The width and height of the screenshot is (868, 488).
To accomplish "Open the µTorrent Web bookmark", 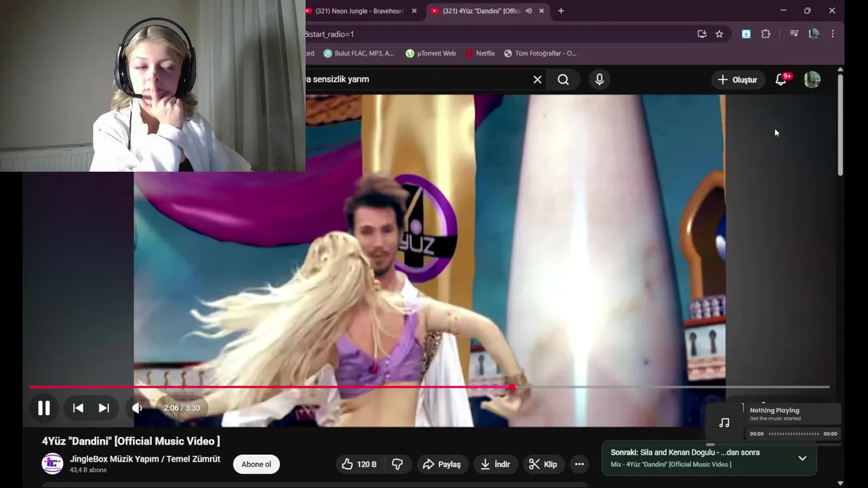I will point(431,54).
